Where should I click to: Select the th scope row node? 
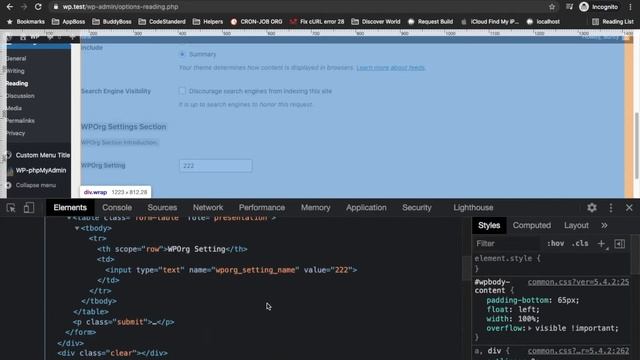tap(172, 249)
